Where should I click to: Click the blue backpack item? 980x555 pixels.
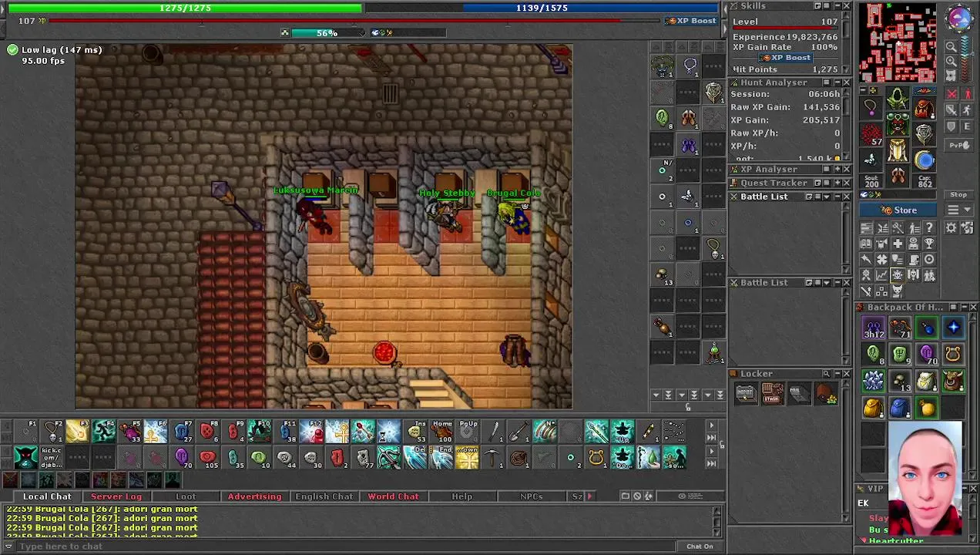point(900,408)
